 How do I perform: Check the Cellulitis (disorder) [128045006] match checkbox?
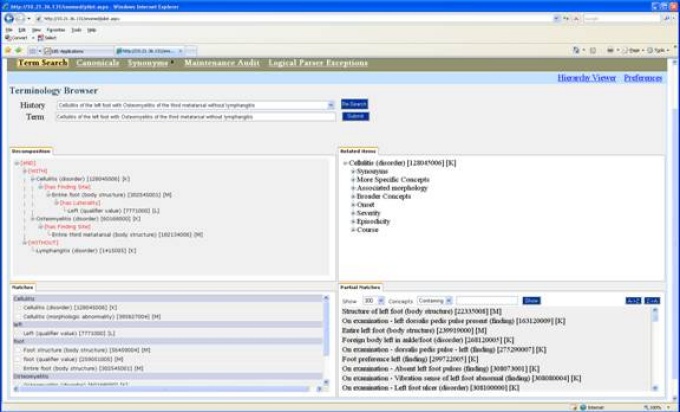pyautogui.click(x=17, y=307)
